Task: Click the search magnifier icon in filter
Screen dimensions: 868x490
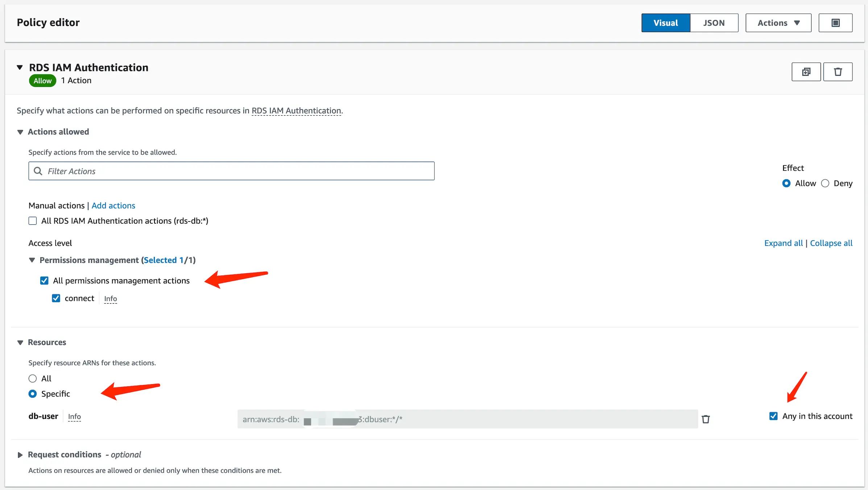Action: [x=38, y=171]
